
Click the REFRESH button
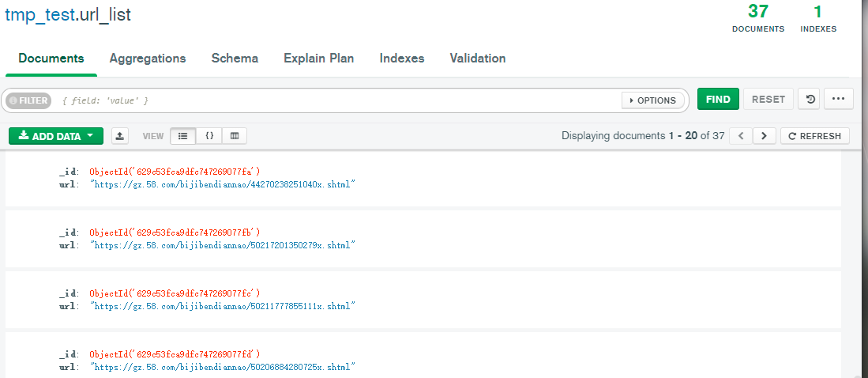(x=815, y=136)
